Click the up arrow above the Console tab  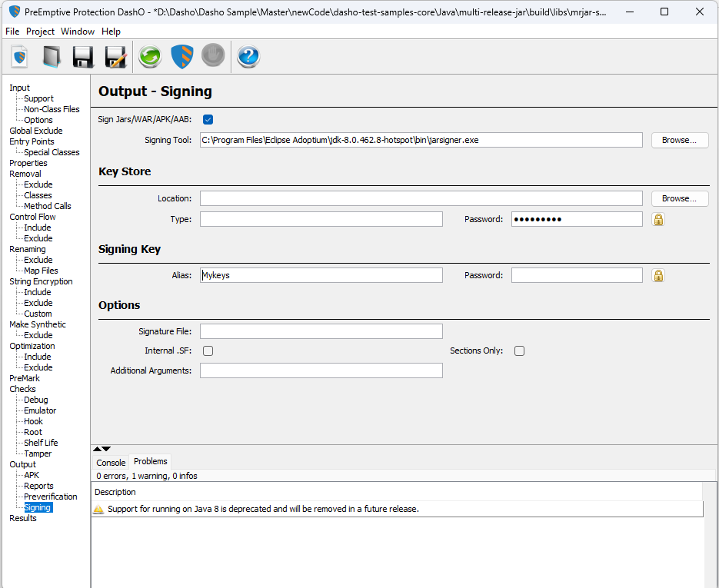click(x=97, y=449)
